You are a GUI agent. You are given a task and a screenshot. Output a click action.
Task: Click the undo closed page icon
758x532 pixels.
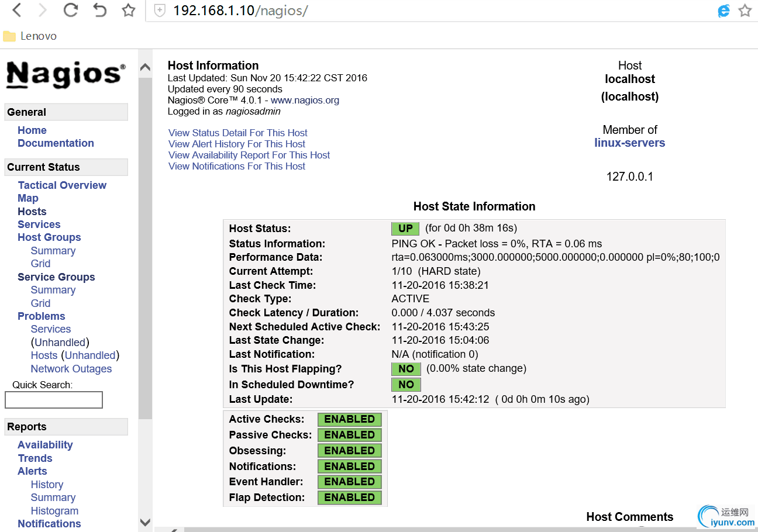tap(100, 10)
